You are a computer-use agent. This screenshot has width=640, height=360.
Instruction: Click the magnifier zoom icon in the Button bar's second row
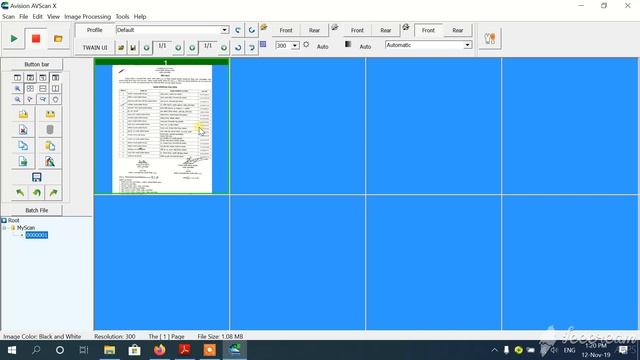pyautogui.click(x=18, y=89)
